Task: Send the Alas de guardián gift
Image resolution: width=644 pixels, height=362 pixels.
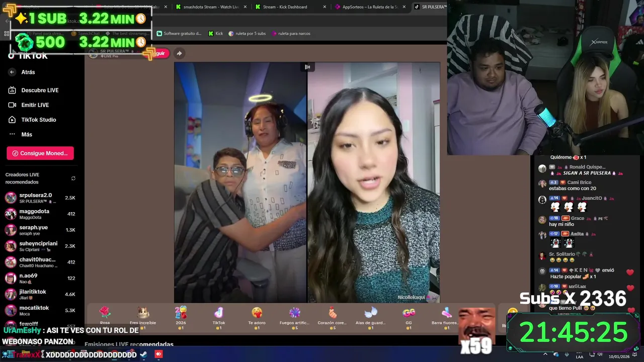Action: (x=370, y=317)
